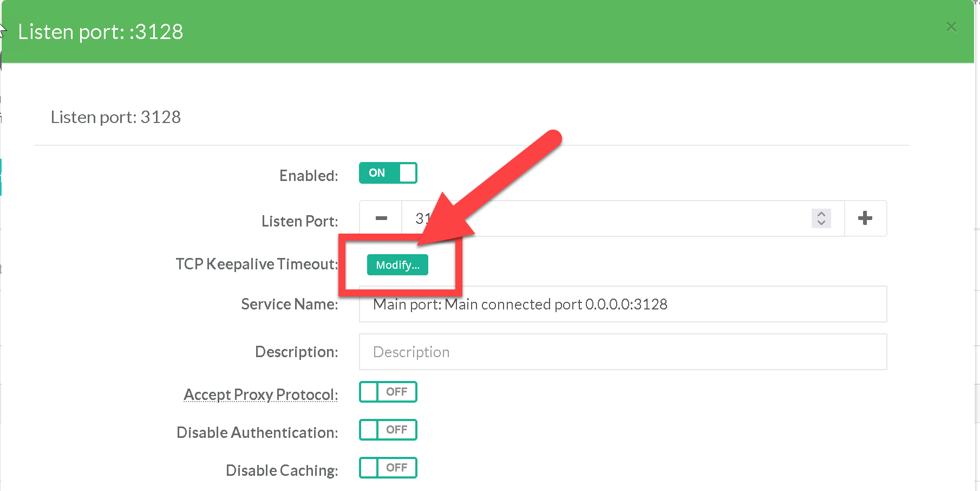Screen dimensions: 980x491
Task: Click the Disable Authentication label text
Action: click(257, 432)
